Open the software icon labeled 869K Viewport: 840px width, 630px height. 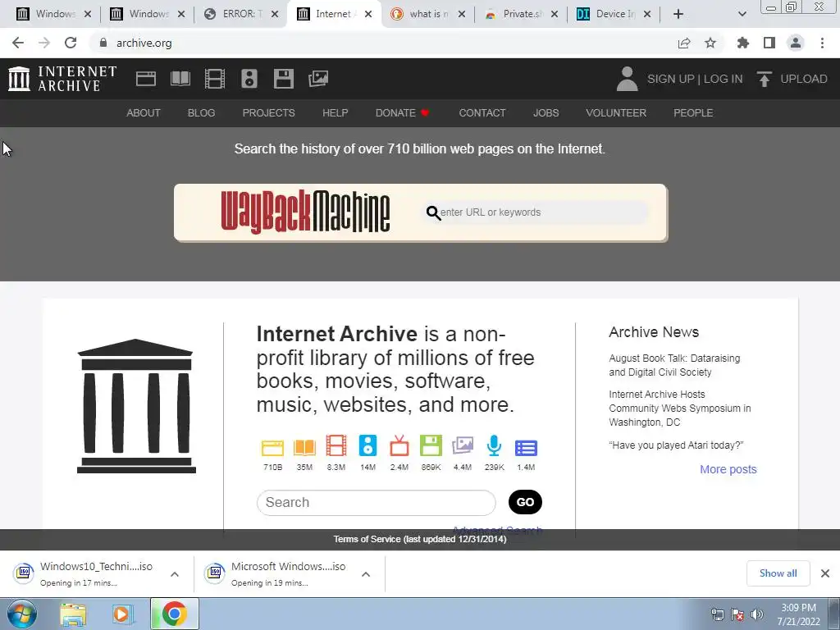[x=431, y=445]
